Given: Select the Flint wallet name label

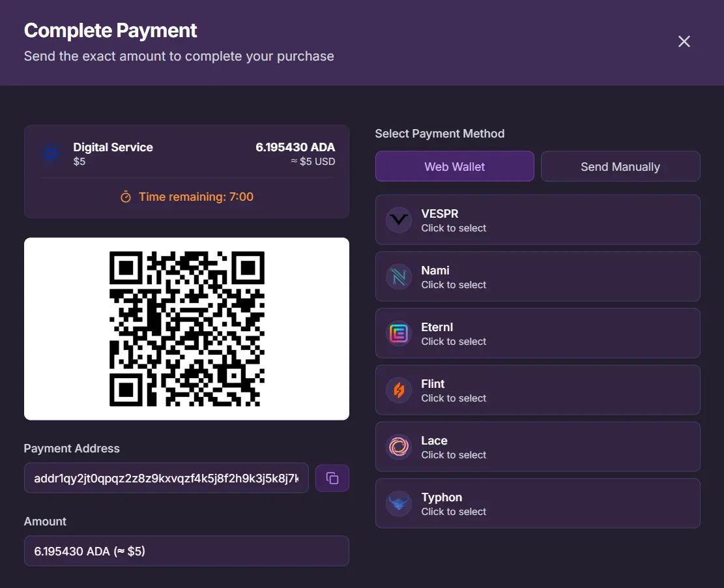Looking at the screenshot, I should tap(433, 384).
